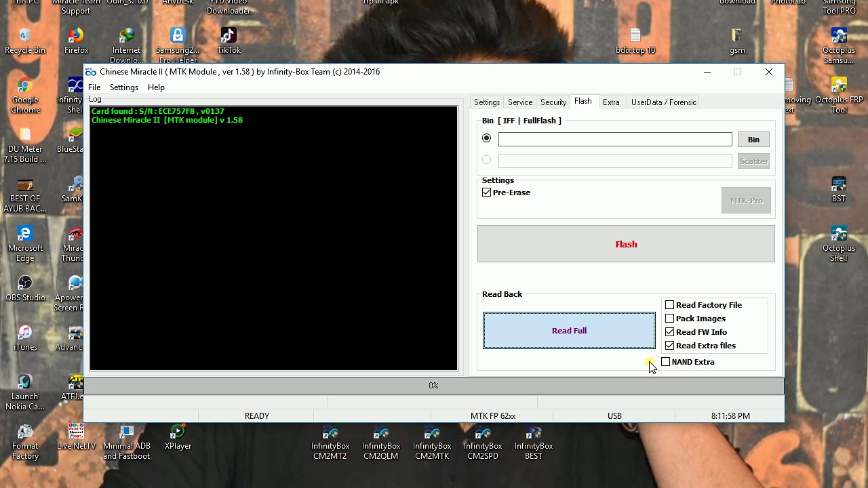The height and width of the screenshot is (488, 868).
Task: Open the gsm folder on the desktop
Action: pos(737,41)
